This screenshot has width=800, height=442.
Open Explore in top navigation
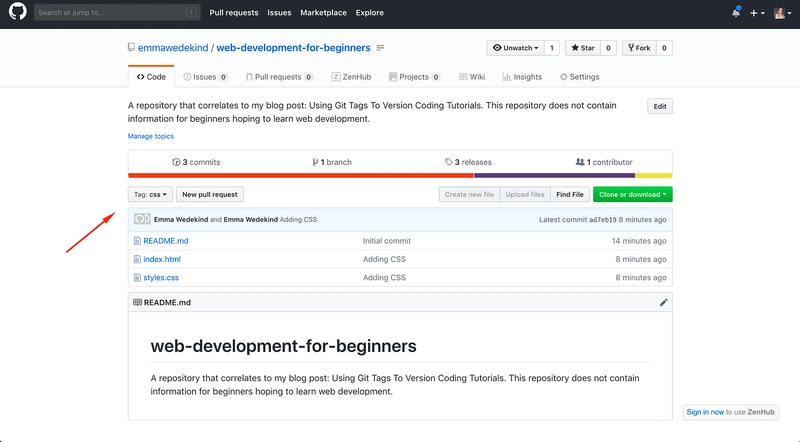coord(369,13)
